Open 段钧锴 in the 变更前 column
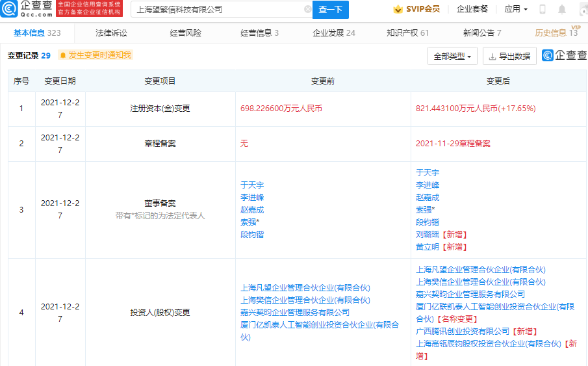Screen dimensions: 588x366 (x=252, y=235)
